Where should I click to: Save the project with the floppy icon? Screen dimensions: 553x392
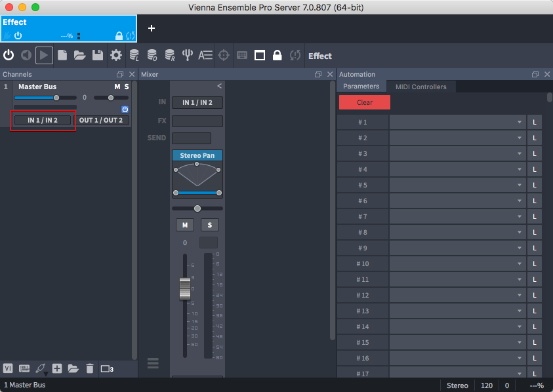98,55
